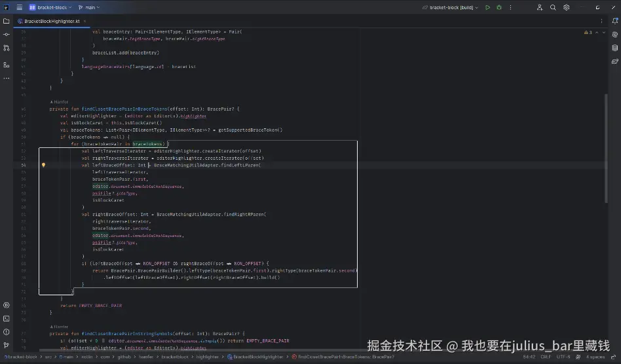Open the AI Assistant spiral icon
Screen dimensions: 621x364
(x=614, y=35)
